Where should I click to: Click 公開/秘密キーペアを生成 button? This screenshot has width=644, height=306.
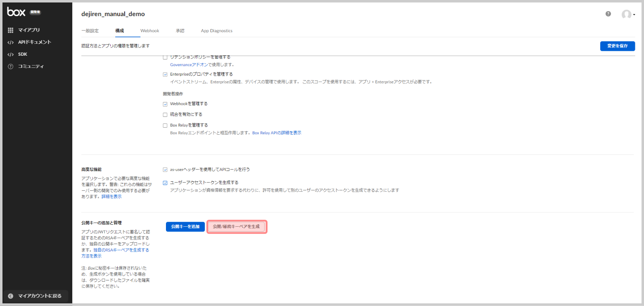click(x=236, y=227)
